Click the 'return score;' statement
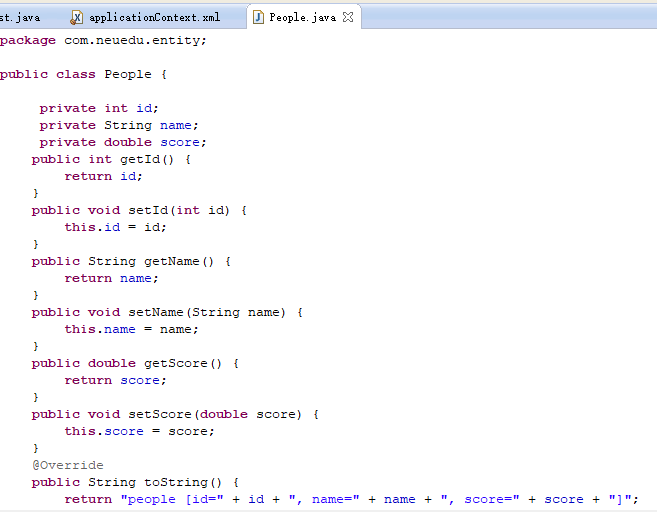Image resolution: width=657 pixels, height=512 pixels. 115,380
